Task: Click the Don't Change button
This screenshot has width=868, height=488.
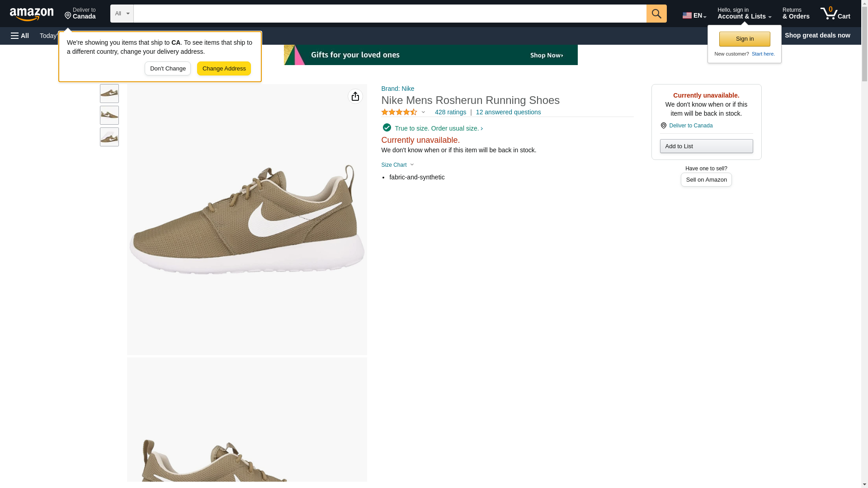Action: pyautogui.click(x=168, y=69)
